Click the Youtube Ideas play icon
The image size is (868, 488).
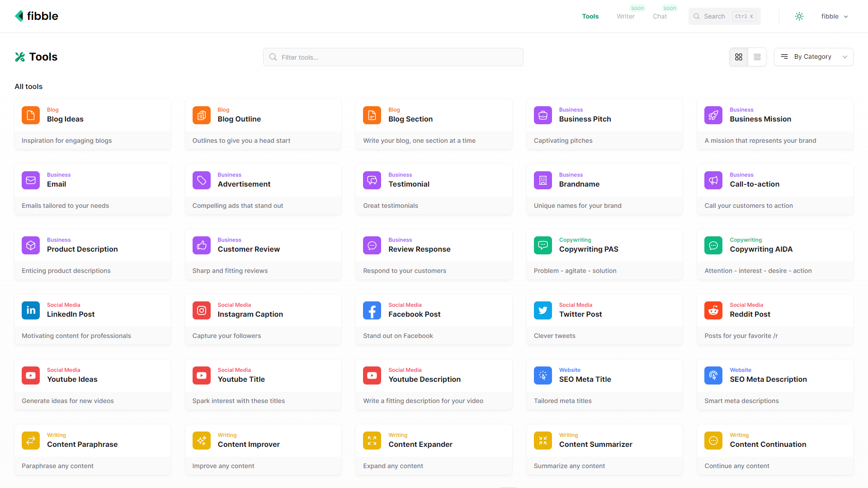tap(31, 375)
